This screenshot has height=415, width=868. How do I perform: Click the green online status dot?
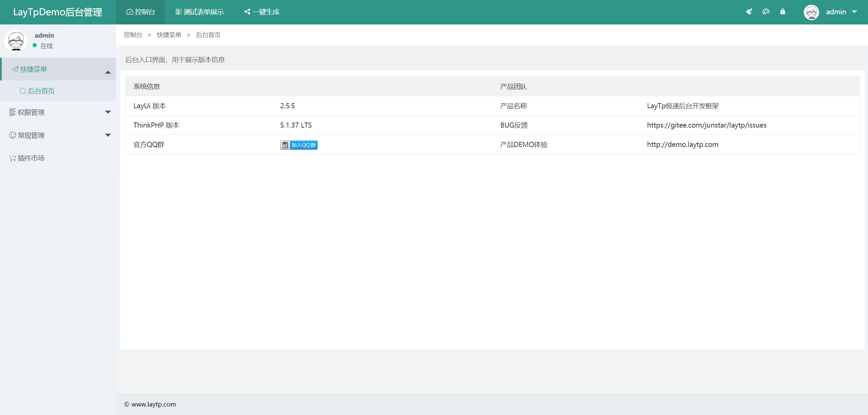click(35, 45)
